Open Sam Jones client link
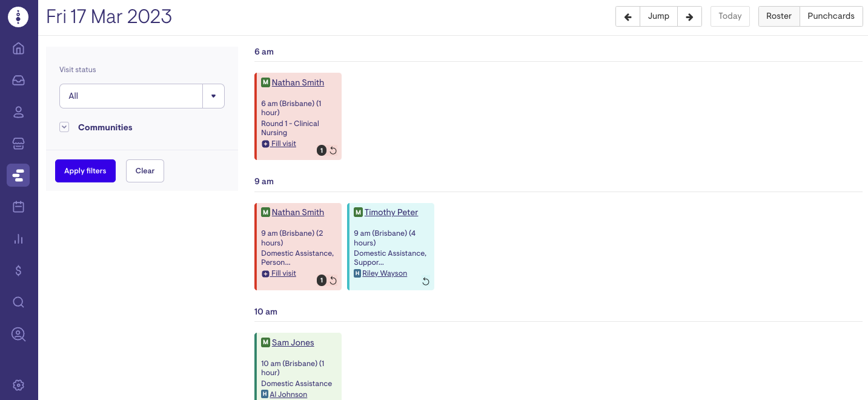Image resolution: width=868 pixels, height=400 pixels. [x=293, y=342]
